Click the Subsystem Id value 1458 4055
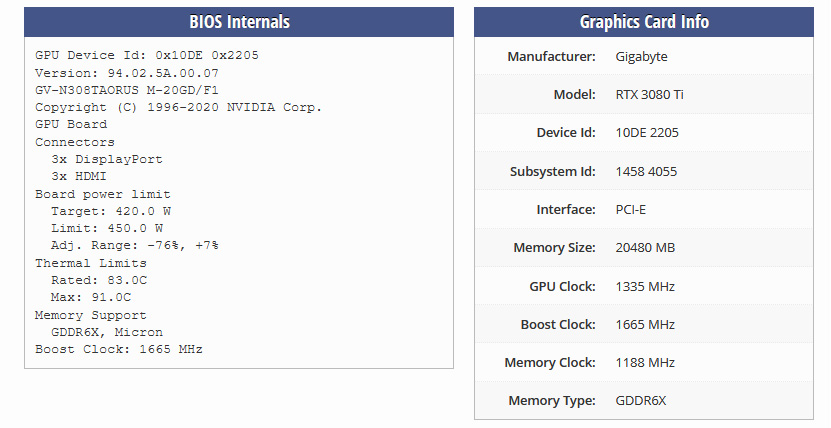 646,172
